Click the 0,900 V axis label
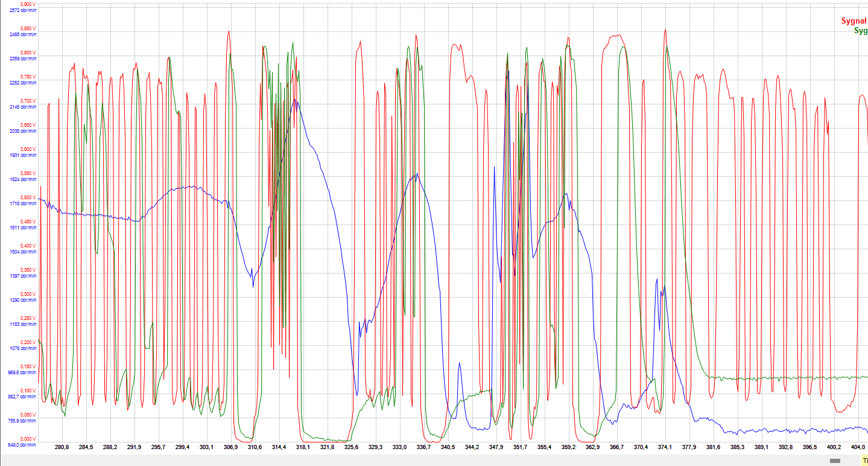Viewport: 868px width, 466px height. point(28,4)
